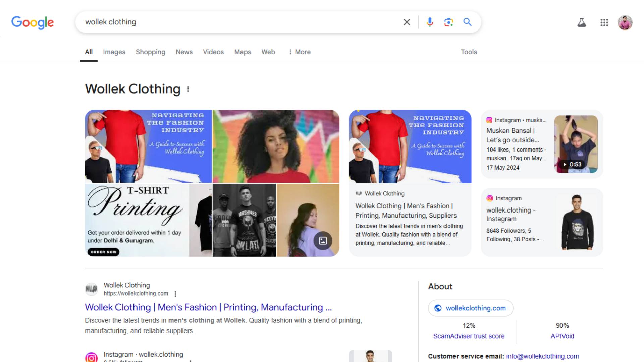Open the News tab
Image resolution: width=644 pixels, height=362 pixels.
click(x=184, y=52)
